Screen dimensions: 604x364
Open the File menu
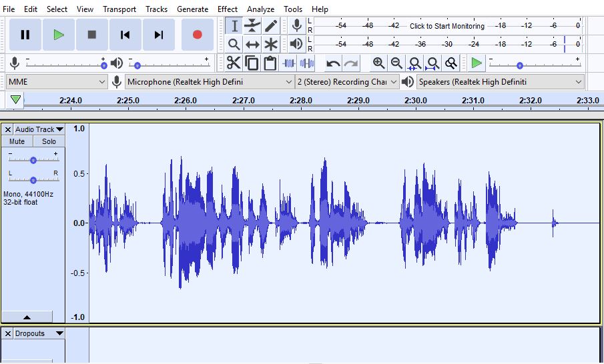tap(9, 9)
